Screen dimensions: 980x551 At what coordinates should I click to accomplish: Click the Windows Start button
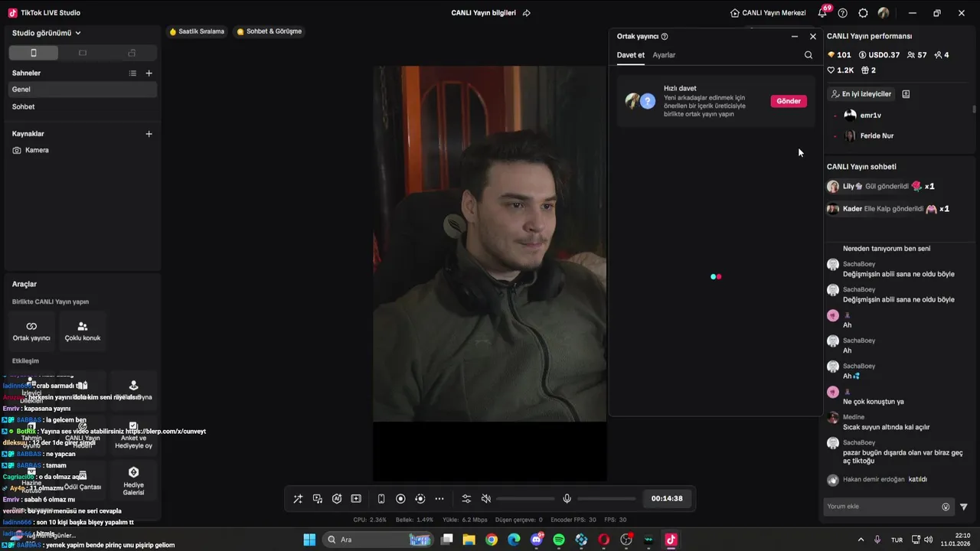(309, 540)
